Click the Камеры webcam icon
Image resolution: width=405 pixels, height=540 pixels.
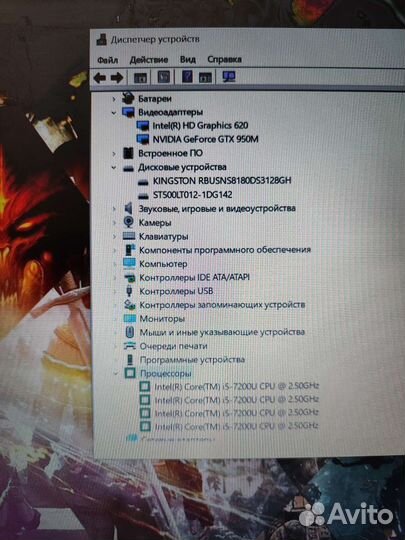129,222
